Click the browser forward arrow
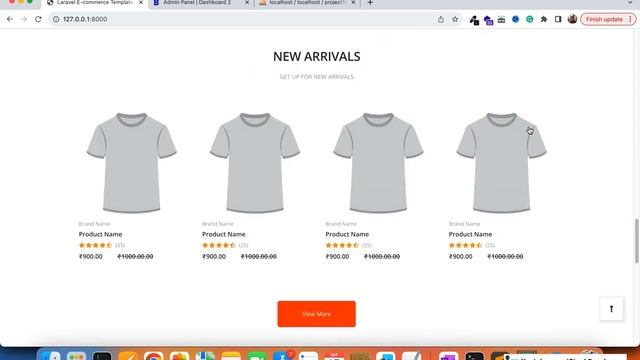This screenshot has width=640, height=360. coord(24,19)
